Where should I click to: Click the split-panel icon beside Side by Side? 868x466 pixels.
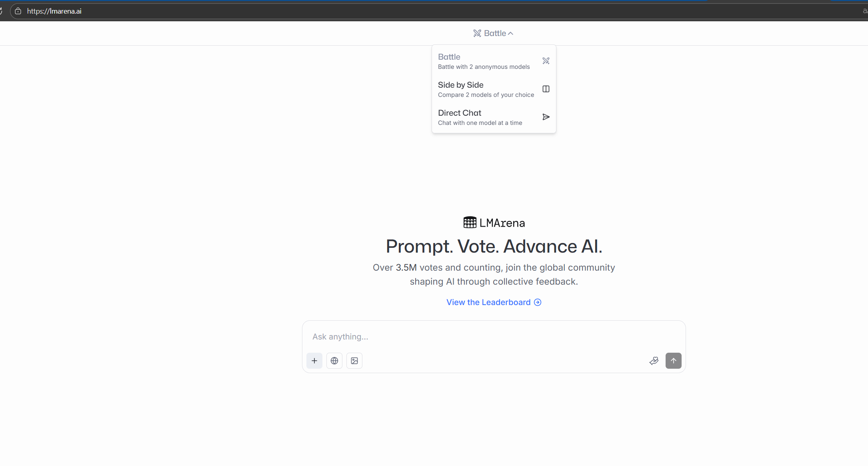click(546, 89)
